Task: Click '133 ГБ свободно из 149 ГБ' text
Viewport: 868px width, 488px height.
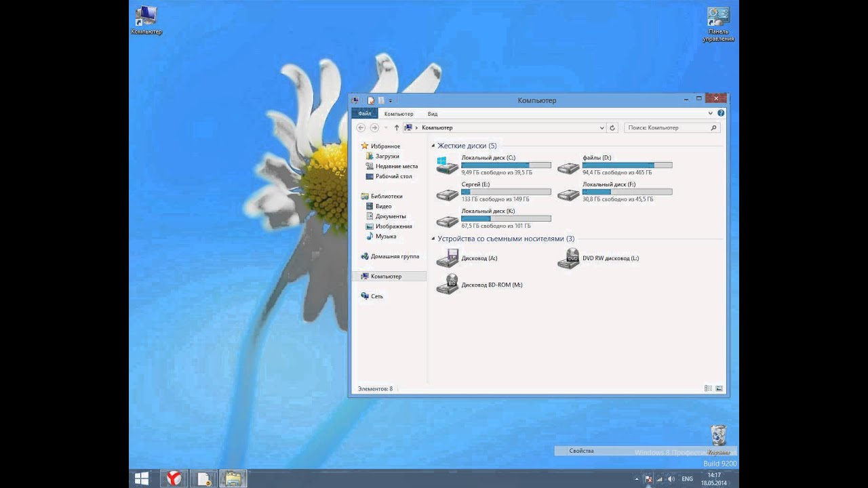Action: coord(495,199)
